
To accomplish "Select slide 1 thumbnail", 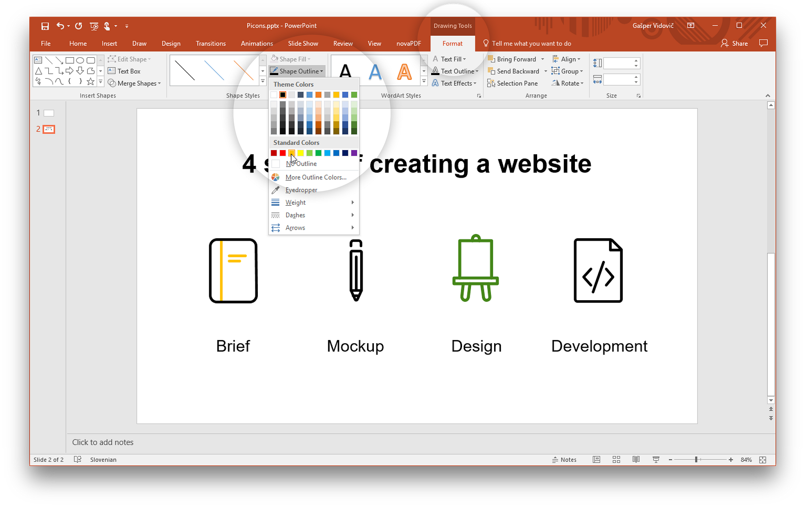I will pyautogui.click(x=49, y=113).
